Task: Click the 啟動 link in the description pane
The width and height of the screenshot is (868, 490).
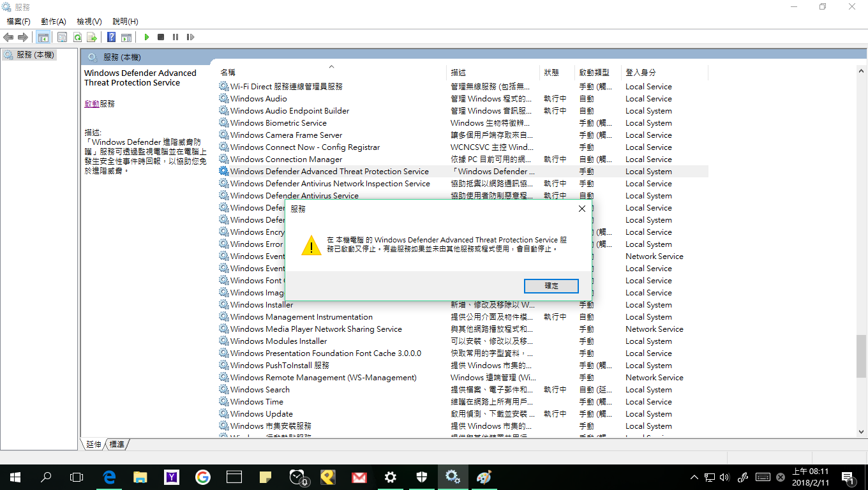Action: tap(92, 103)
